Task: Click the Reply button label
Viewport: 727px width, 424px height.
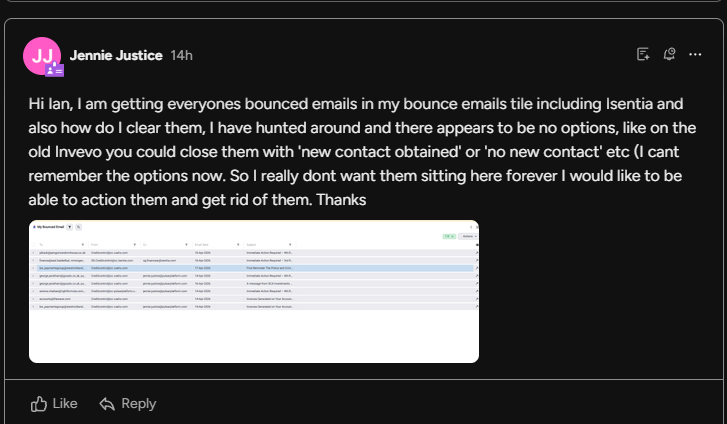Action: [139, 404]
